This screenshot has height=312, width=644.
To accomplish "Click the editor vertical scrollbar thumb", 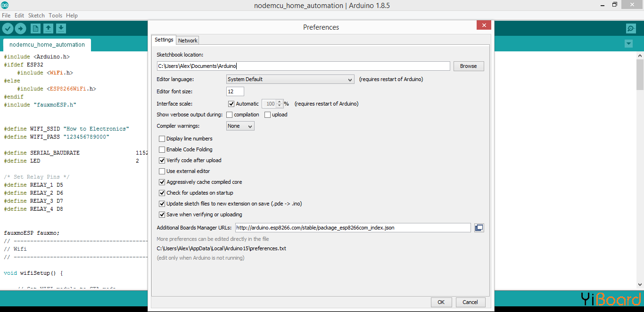I will tap(640, 74).
